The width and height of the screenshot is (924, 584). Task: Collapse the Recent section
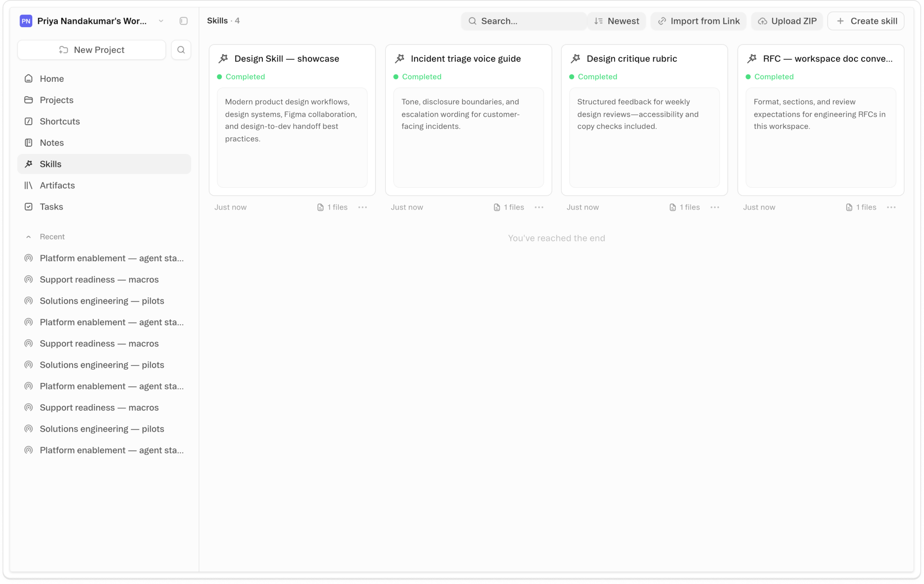(28, 237)
